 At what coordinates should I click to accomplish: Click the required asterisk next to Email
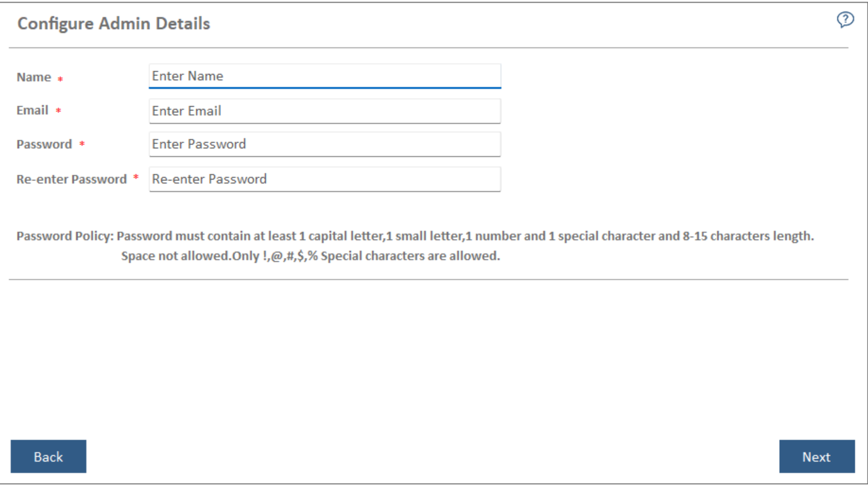(x=59, y=112)
